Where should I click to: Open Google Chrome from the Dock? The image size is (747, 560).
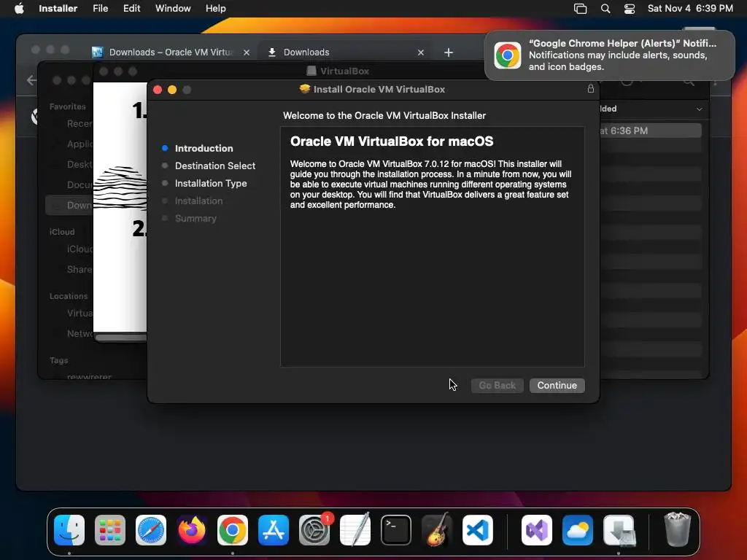click(233, 530)
